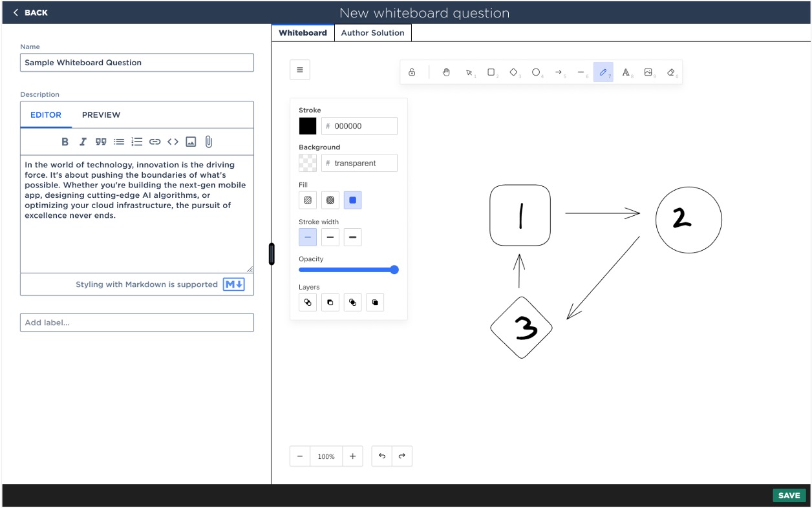Viewport: 812px width, 508px height.
Task: Choose the solid fill style
Action: 352,200
